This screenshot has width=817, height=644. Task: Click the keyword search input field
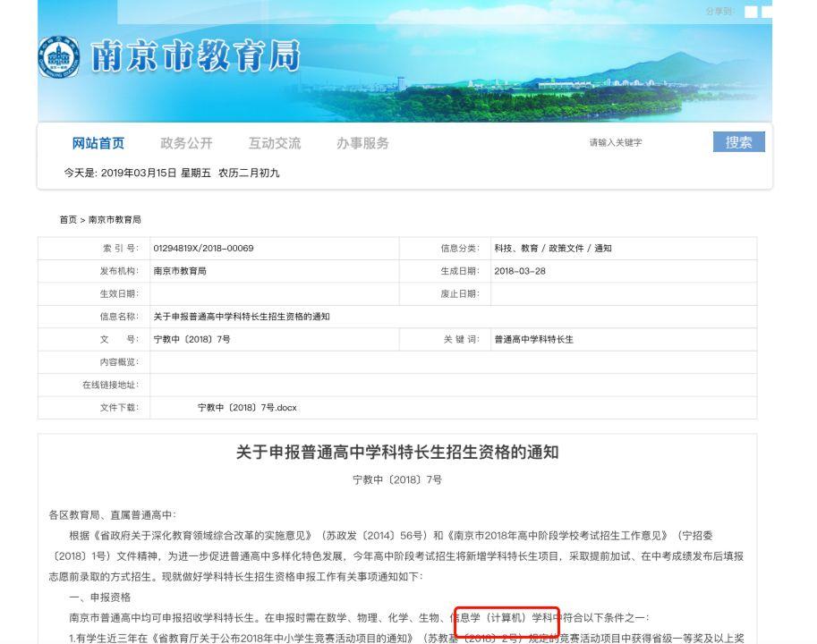point(646,142)
